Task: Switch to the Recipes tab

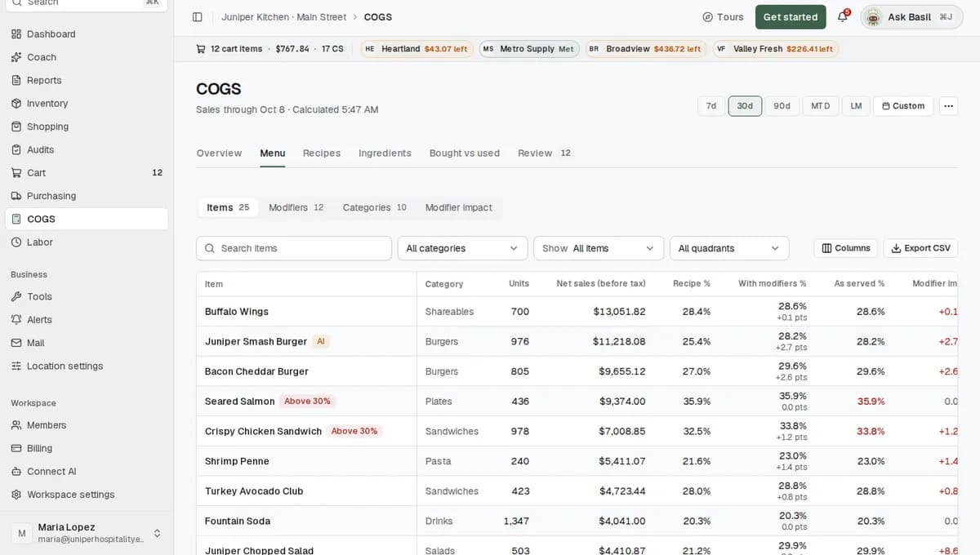Action: 322,153
